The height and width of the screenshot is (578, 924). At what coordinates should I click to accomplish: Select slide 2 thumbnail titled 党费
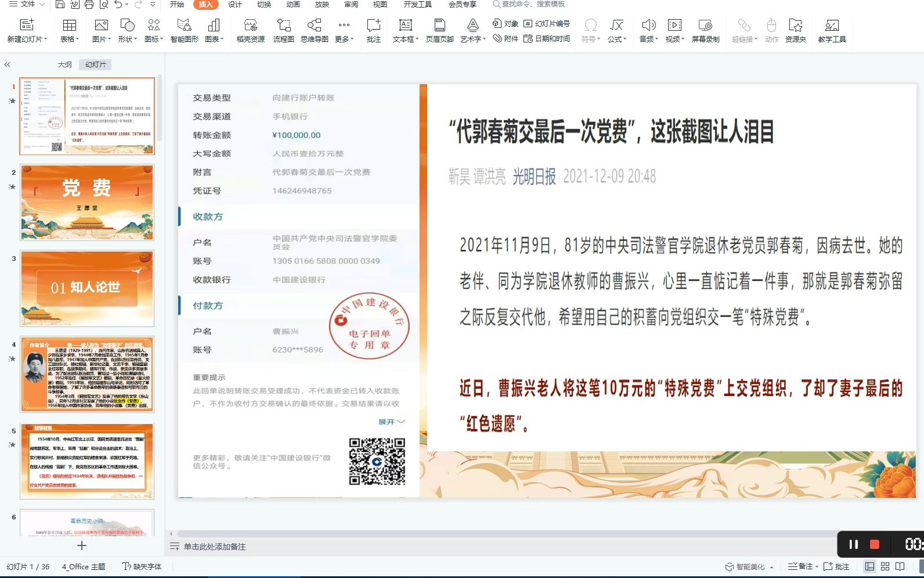(x=87, y=202)
